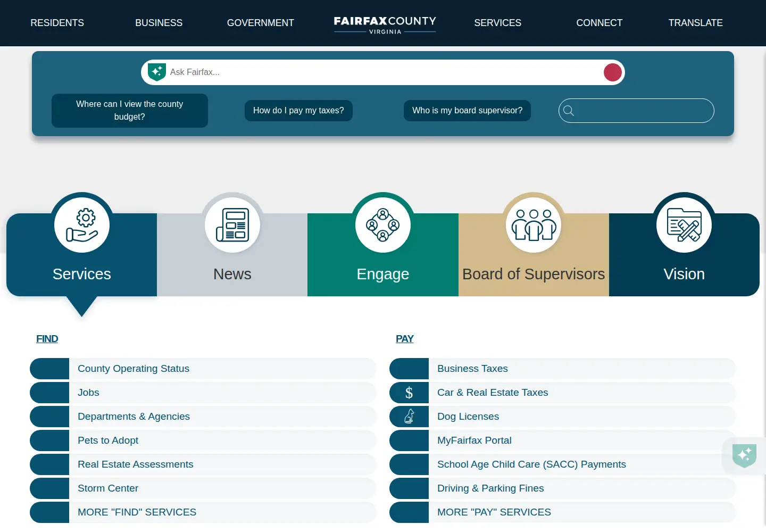
Task: Open the Vision folder-and-pencil icon
Action: (x=684, y=225)
